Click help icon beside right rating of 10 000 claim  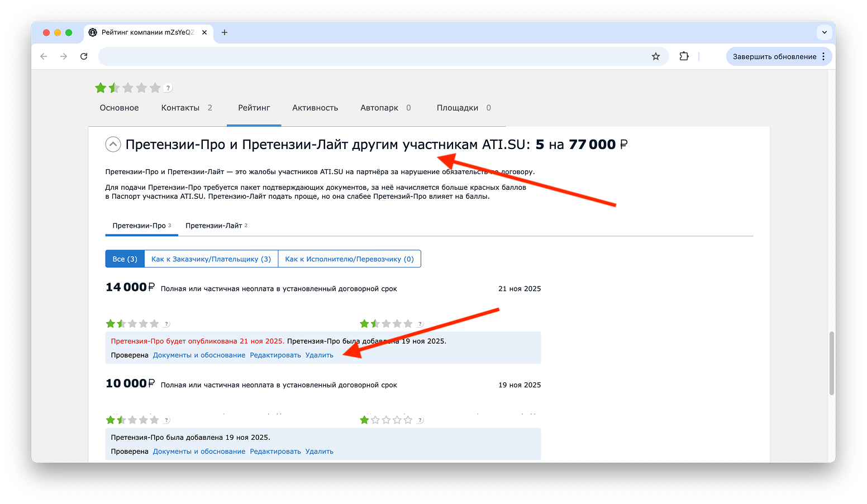[x=420, y=420]
